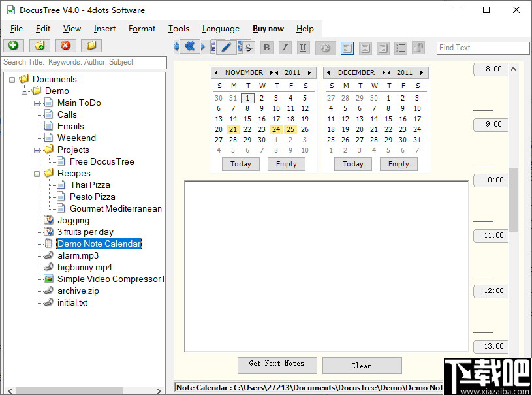Screen dimensions: 532x395
Task: Click the Find Text input field
Action: (483, 48)
